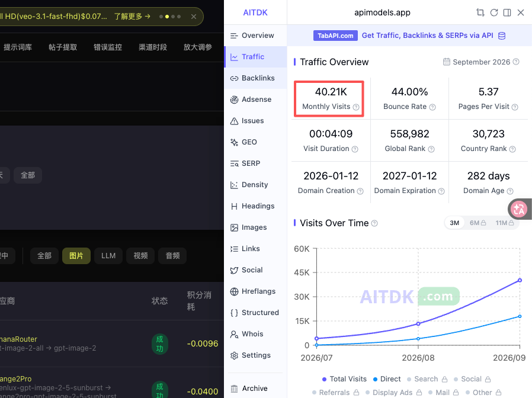Select the 视频 filter chip
Image resolution: width=532 pixels, height=398 pixels.
pyautogui.click(x=140, y=256)
